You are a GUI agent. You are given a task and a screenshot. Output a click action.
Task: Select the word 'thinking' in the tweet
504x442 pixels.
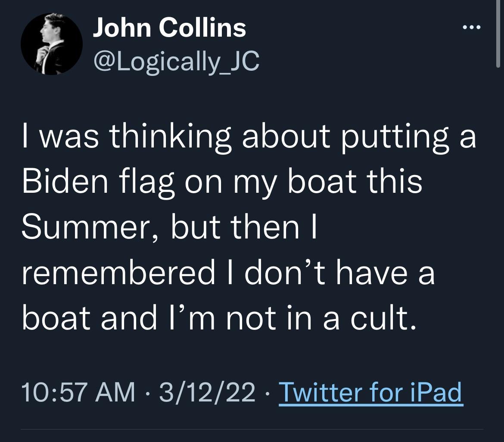pyautogui.click(x=170, y=138)
